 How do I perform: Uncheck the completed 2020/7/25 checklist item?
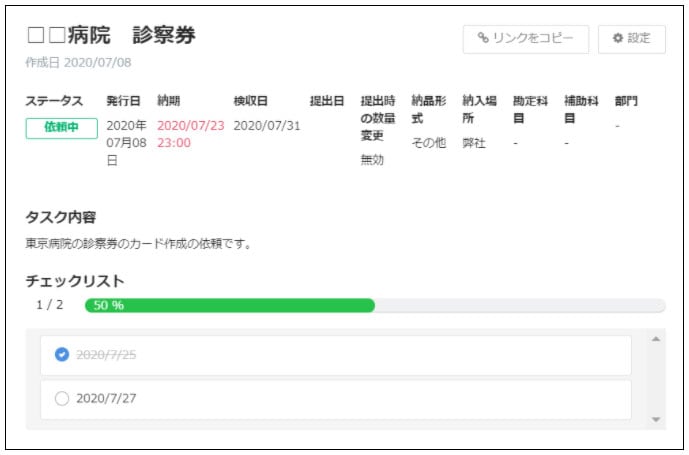click(62, 354)
